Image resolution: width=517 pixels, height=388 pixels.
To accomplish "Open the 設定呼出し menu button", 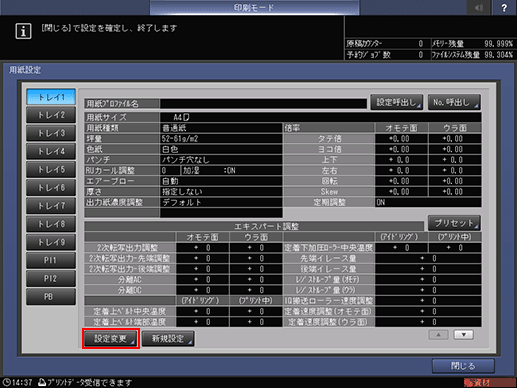I will 397,102.
